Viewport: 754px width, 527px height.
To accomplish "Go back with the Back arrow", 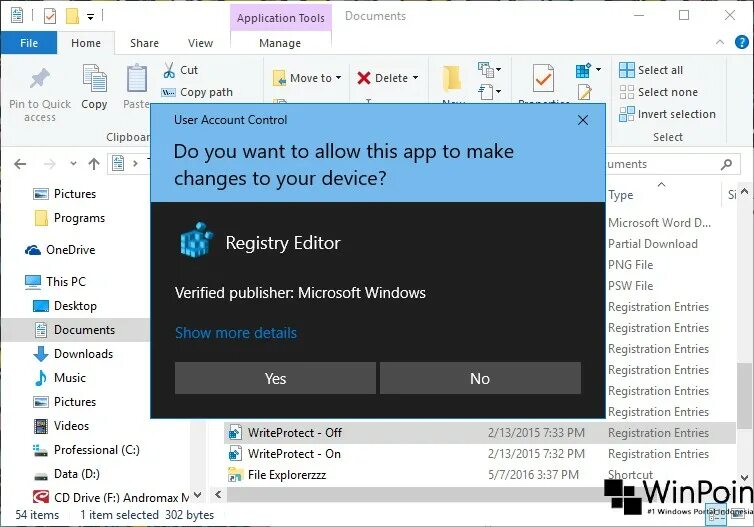I will click(x=20, y=164).
